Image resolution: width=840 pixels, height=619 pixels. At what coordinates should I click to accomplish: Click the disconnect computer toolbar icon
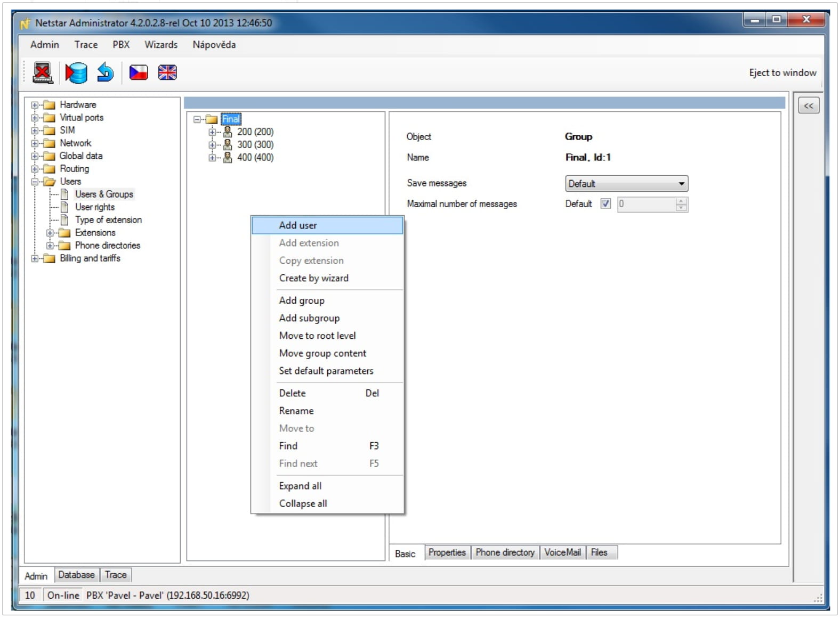(x=43, y=73)
